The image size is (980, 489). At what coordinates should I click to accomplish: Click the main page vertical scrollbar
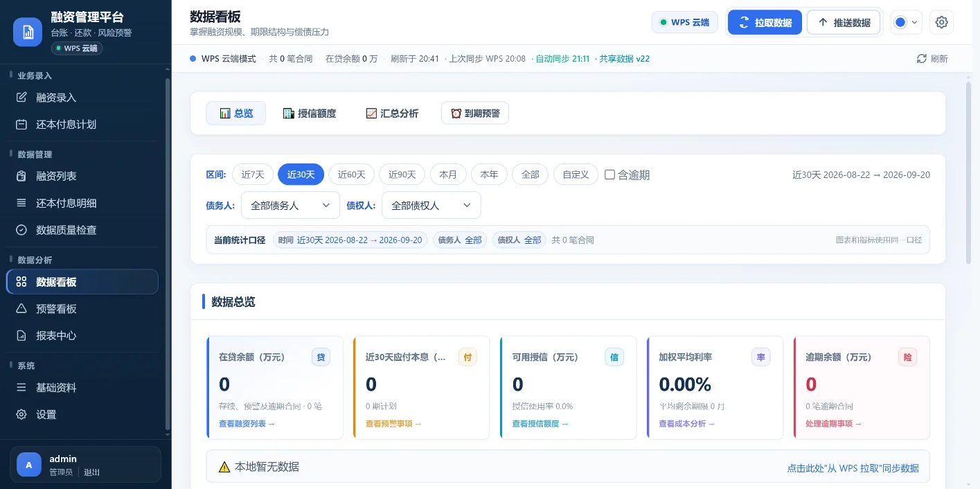[x=968, y=172]
